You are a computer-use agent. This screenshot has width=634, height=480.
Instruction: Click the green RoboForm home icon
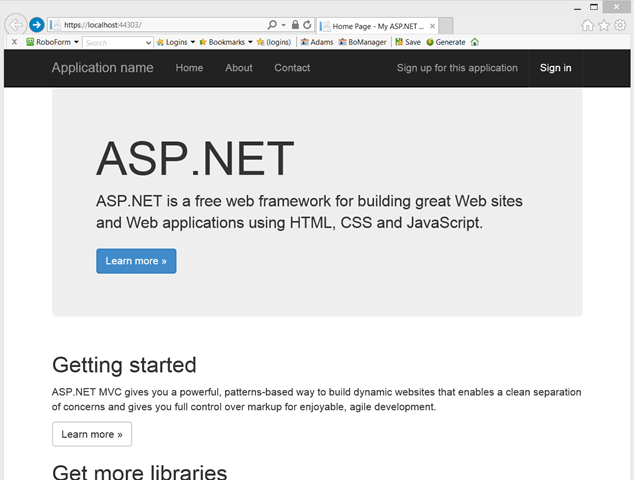click(475, 42)
